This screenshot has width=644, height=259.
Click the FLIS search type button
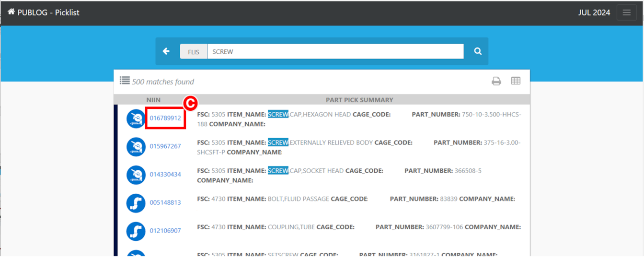(x=194, y=51)
